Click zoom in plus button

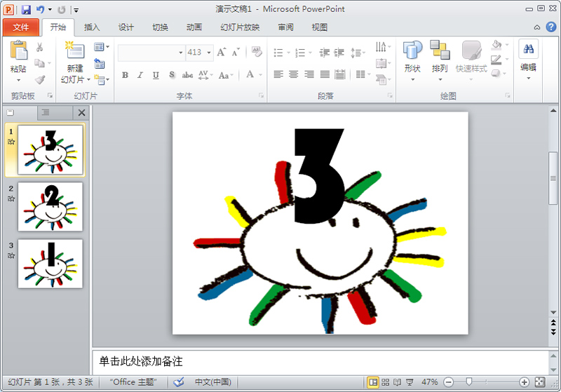(x=524, y=382)
